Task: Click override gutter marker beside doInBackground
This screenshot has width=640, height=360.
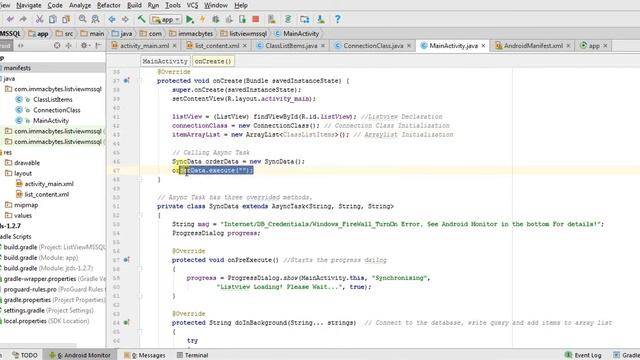Action: coord(127,322)
